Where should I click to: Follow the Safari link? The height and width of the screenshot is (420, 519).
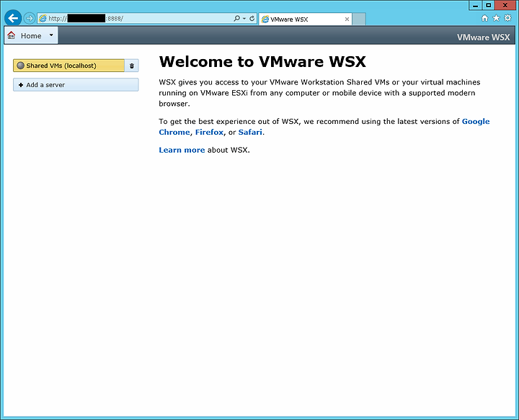click(x=250, y=132)
